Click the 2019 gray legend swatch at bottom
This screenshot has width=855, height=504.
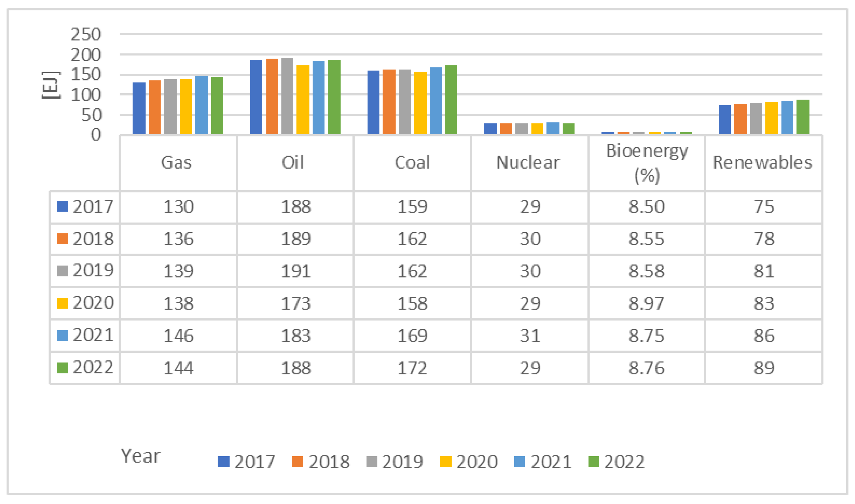371,462
